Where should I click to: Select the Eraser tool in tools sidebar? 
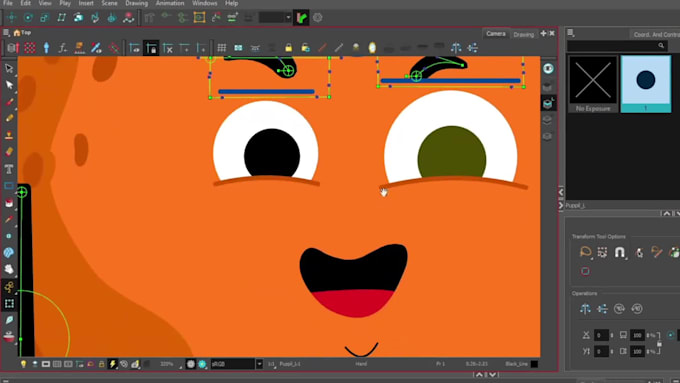pos(9,152)
